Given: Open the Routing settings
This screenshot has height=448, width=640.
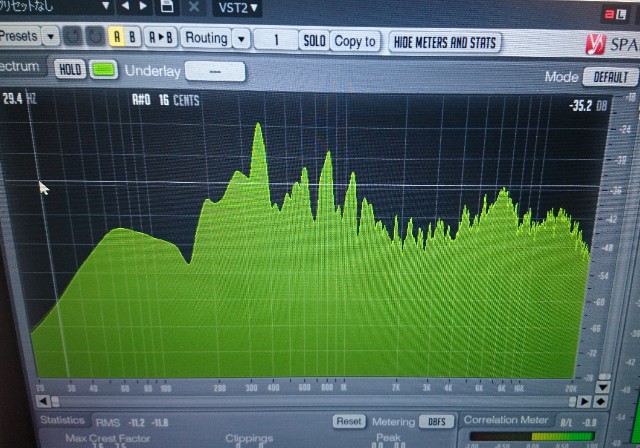Looking at the screenshot, I should (206, 38).
